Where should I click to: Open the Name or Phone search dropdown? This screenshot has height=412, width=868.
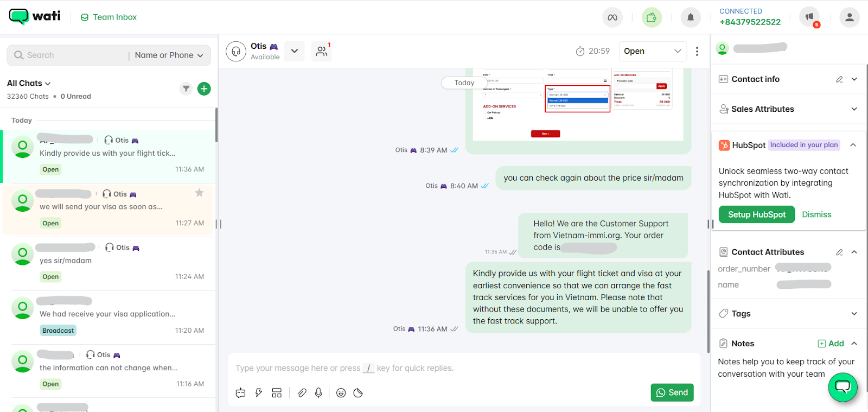pyautogui.click(x=169, y=55)
